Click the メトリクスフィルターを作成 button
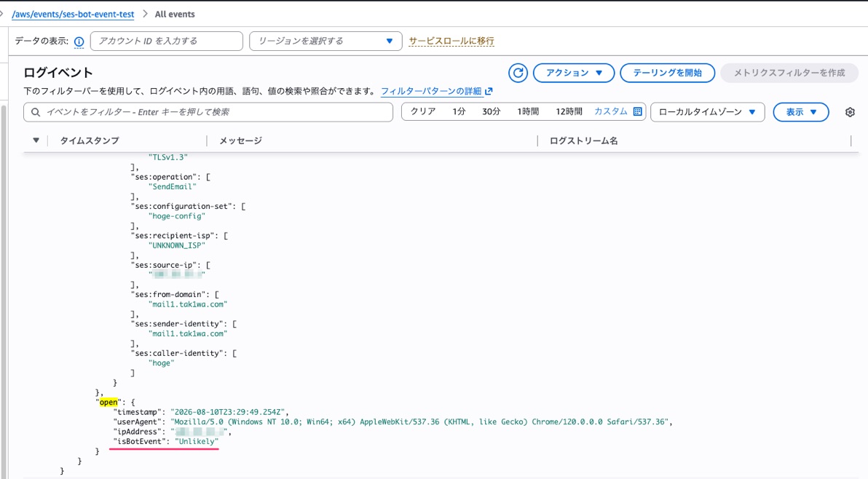 [789, 73]
